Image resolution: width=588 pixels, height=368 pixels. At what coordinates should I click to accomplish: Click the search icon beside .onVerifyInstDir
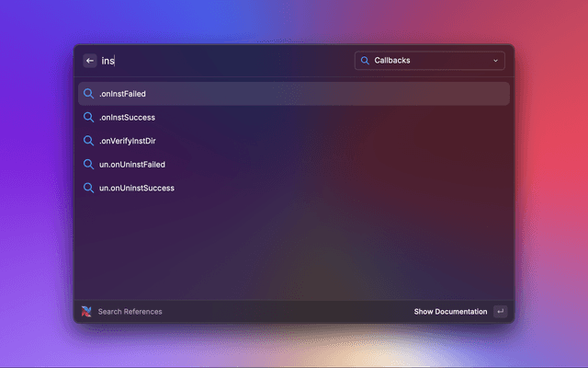89,141
